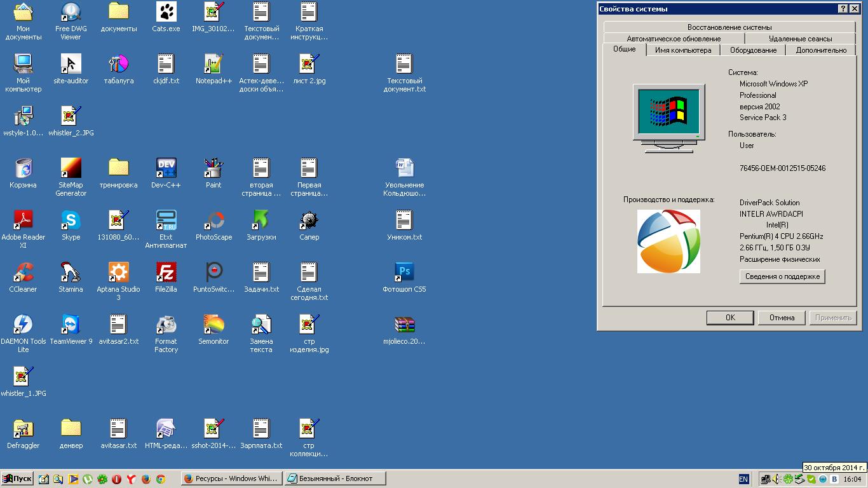Select the Замена текста desktop icon
The height and width of the screenshot is (488, 868).
(261, 334)
